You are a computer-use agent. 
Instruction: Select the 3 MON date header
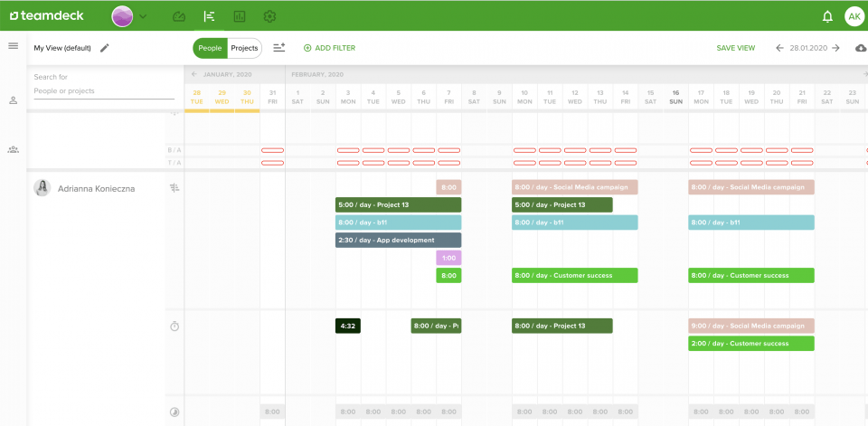(348, 97)
